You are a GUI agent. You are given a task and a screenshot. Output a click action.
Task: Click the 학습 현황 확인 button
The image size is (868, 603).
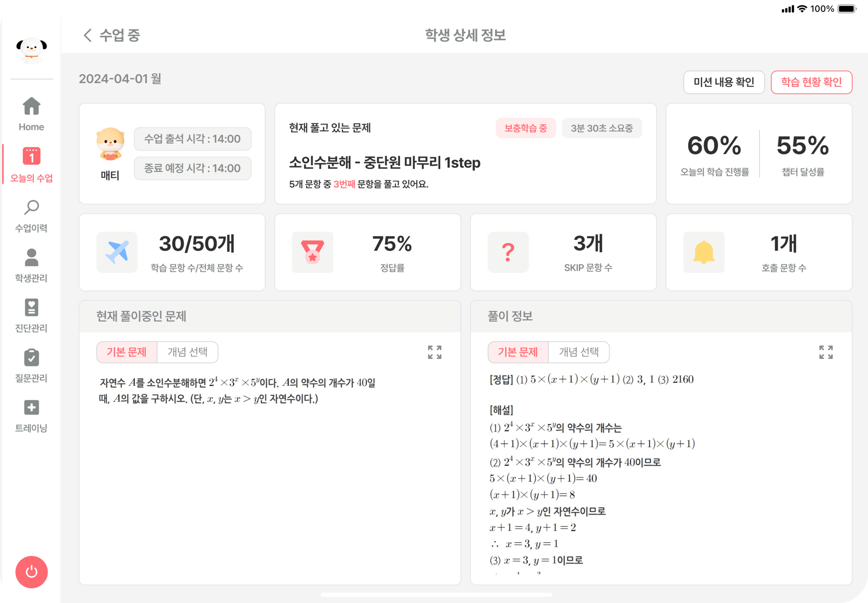coord(811,82)
